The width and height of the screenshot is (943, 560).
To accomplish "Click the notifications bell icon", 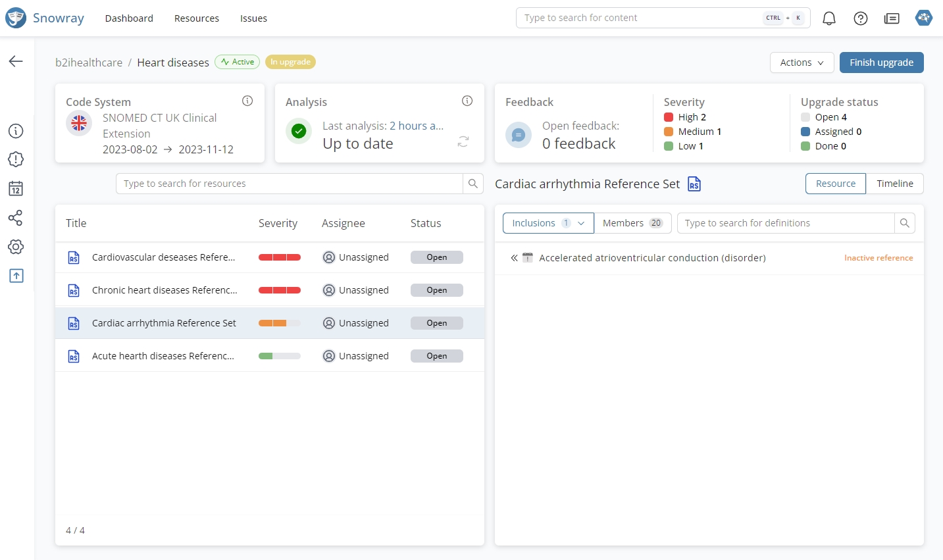I will (829, 18).
